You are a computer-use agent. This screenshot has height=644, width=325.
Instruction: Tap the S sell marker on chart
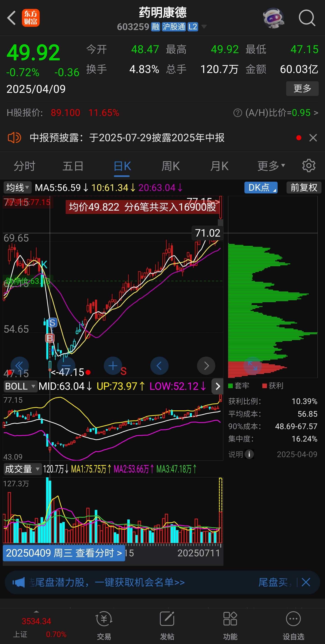click(x=52, y=322)
